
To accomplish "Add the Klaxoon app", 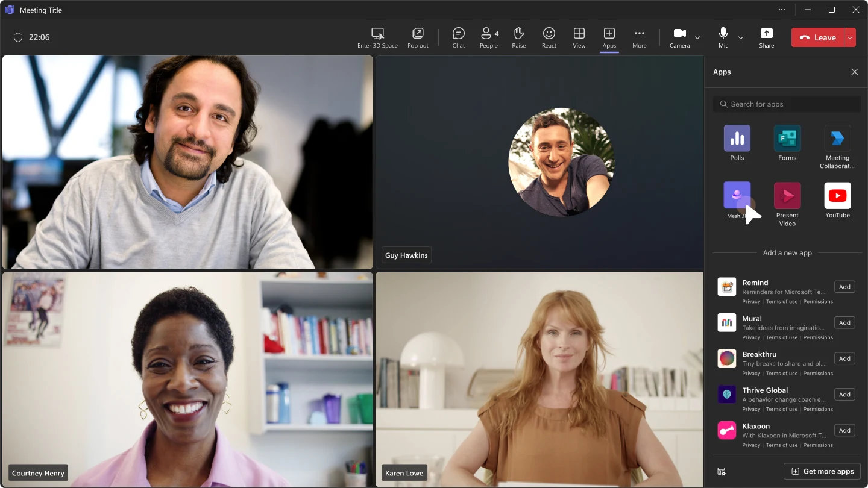I will click(844, 430).
